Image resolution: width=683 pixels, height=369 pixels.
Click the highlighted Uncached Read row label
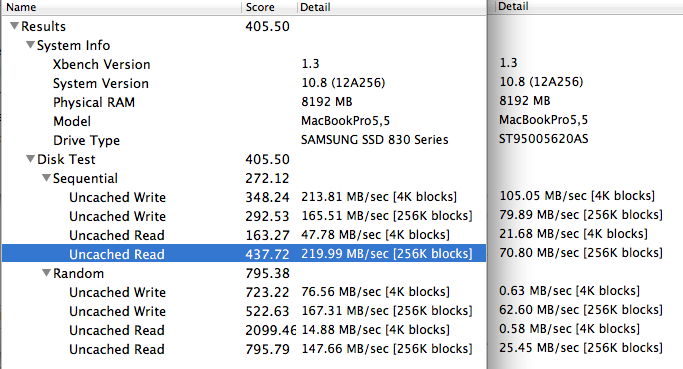tap(117, 254)
